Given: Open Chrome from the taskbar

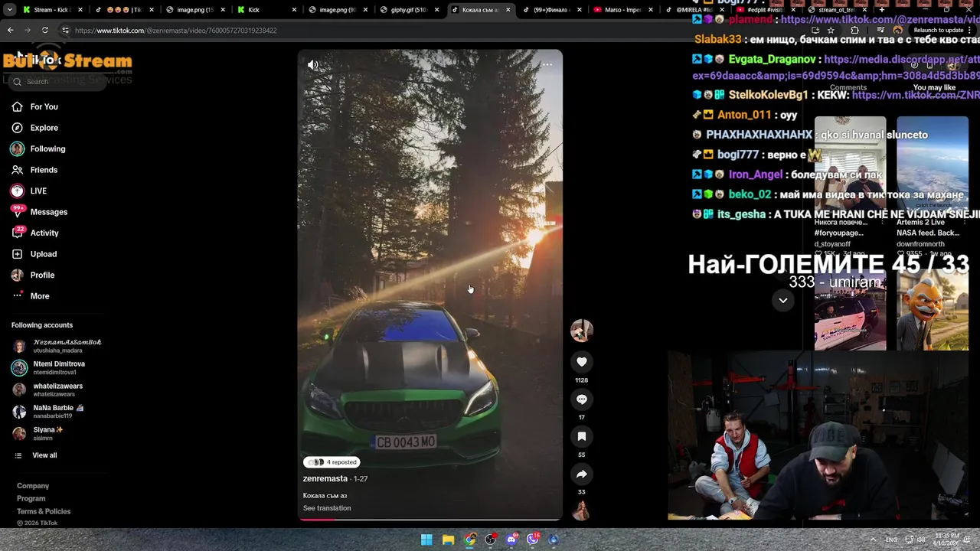Looking at the screenshot, I should click(x=469, y=540).
